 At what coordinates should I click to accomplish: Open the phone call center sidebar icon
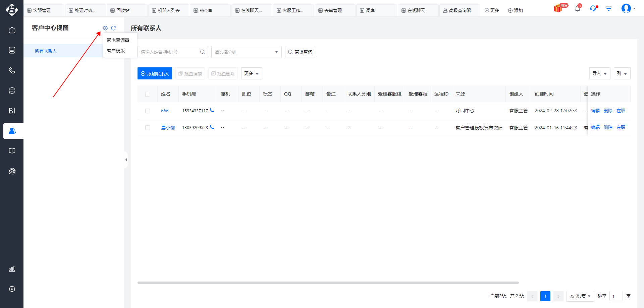[x=12, y=70]
